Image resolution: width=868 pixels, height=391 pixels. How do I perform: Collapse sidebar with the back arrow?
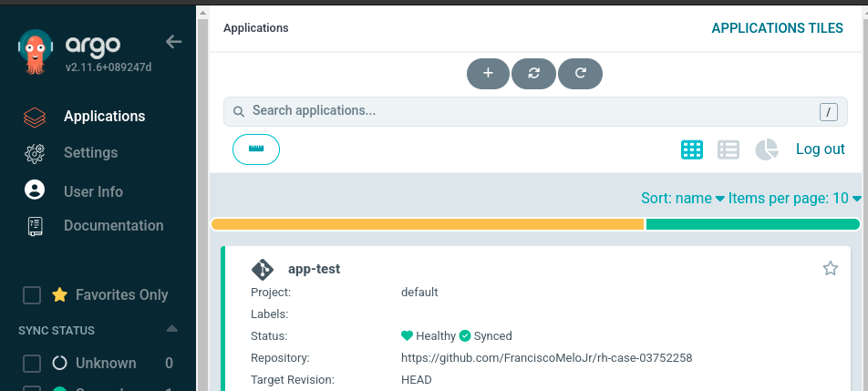[x=173, y=42]
